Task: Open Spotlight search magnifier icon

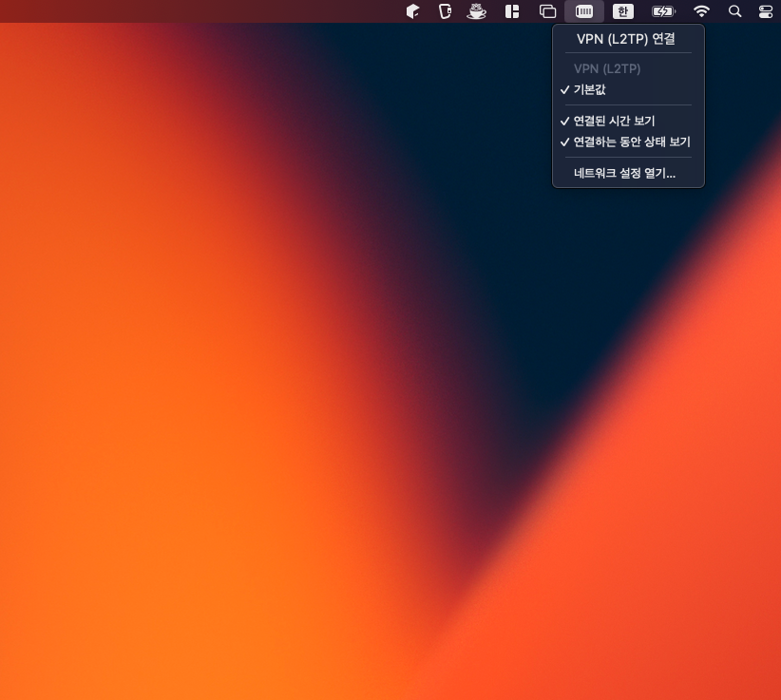Action: point(734,11)
